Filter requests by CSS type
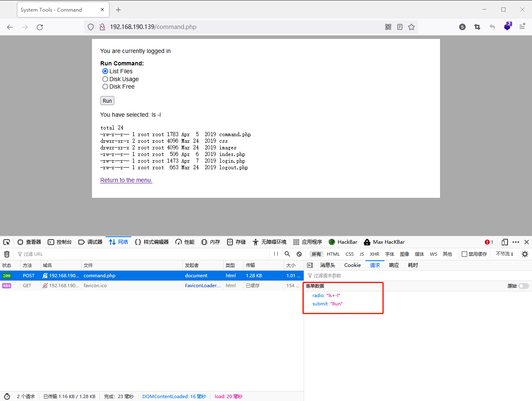 click(x=350, y=254)
